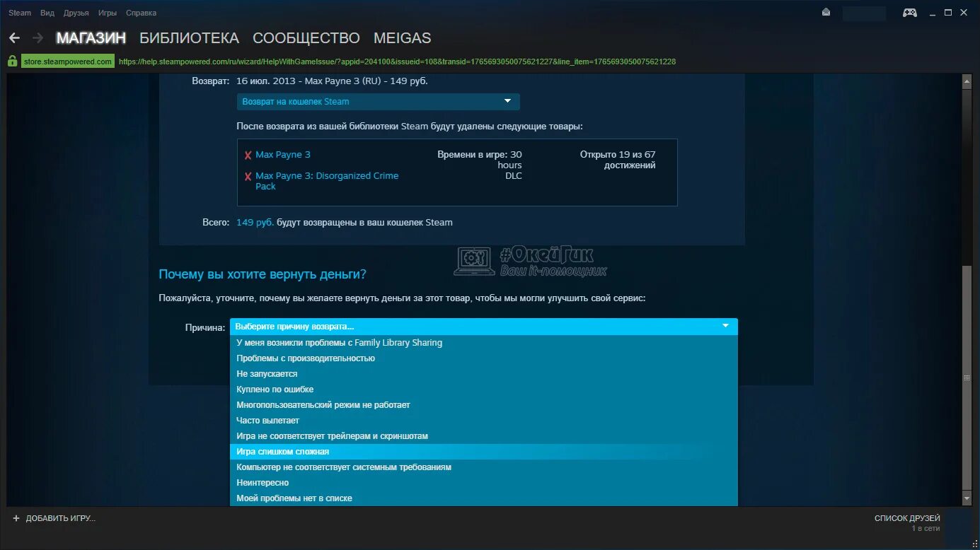The width and height of the screenshot is (980, 550).
Task: Open Max Payne 3: Disorganized Crime Pack link
Action: pyautogui.click(x=327, y=181)
